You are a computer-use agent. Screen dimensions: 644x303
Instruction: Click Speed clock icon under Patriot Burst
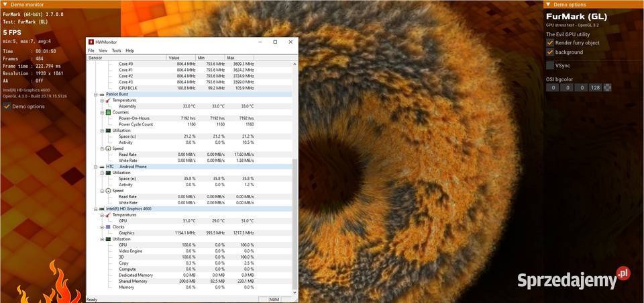(x=108, y=148)
